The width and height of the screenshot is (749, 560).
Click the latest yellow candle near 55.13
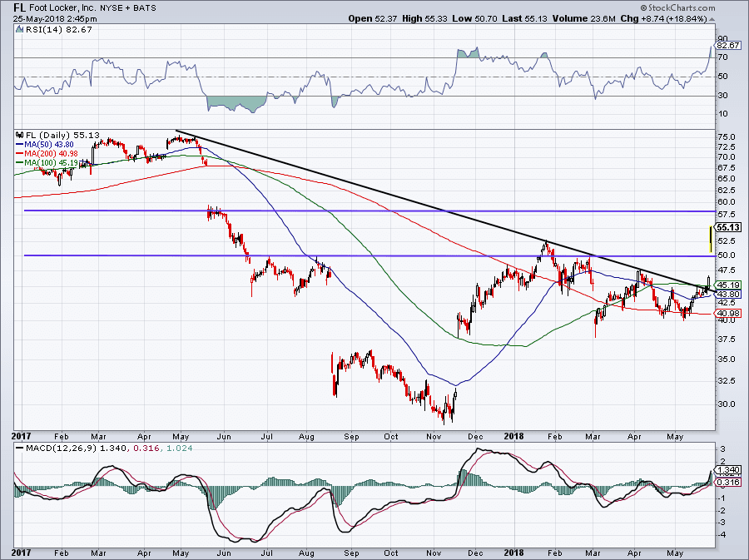point(712,239)
